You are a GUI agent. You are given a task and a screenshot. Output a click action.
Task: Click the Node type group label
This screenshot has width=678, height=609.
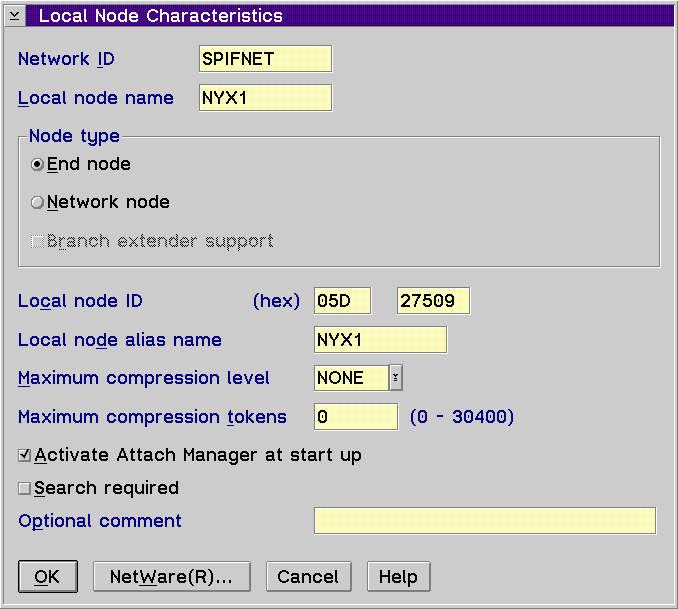74,136
